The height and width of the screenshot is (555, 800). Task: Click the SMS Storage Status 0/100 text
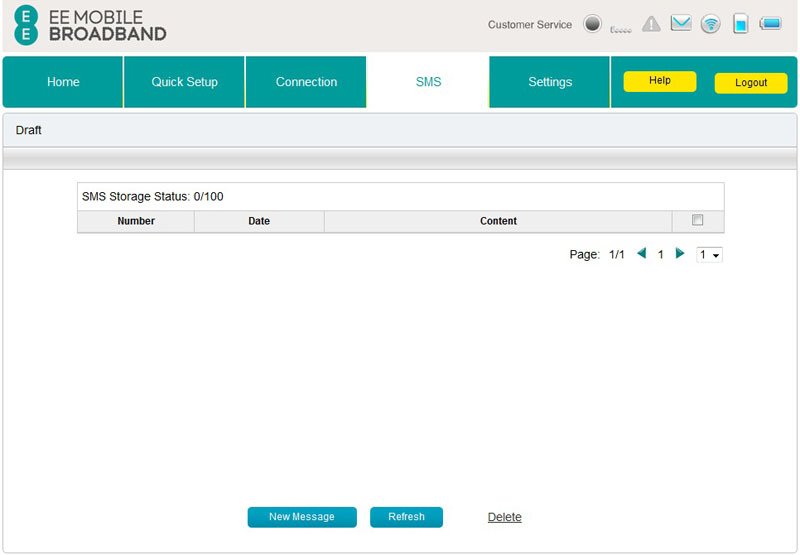pos(153,196)
